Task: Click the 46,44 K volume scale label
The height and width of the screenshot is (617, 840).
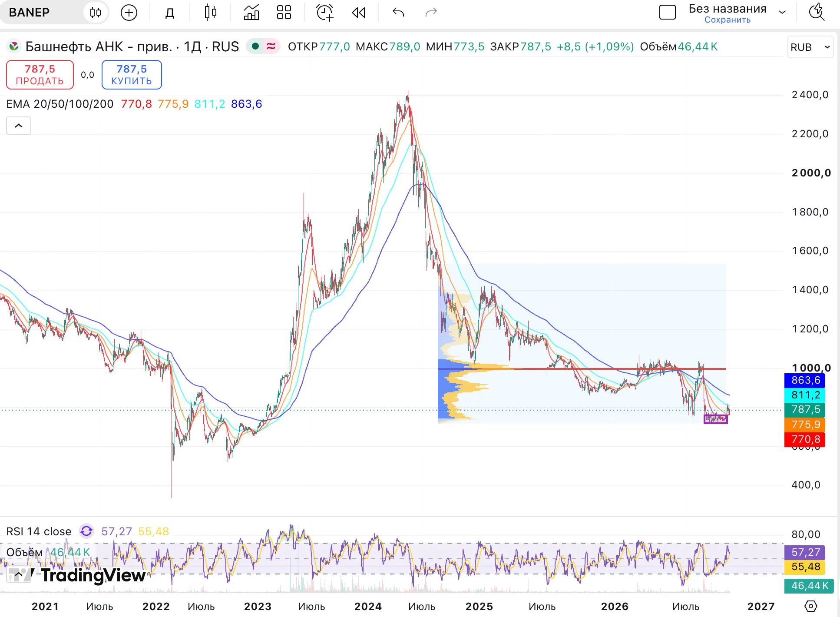Action: pyautogui.click(x=809, y=586)
